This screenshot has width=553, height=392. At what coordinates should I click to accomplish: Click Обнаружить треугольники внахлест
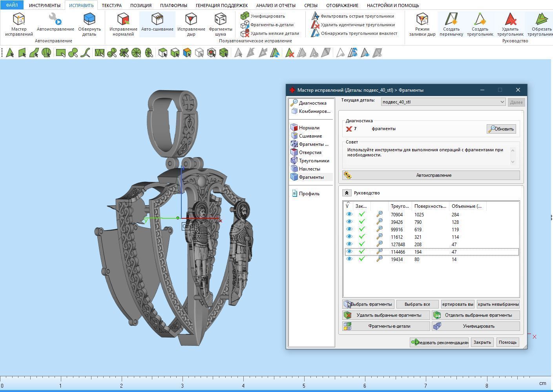[354, 33]
